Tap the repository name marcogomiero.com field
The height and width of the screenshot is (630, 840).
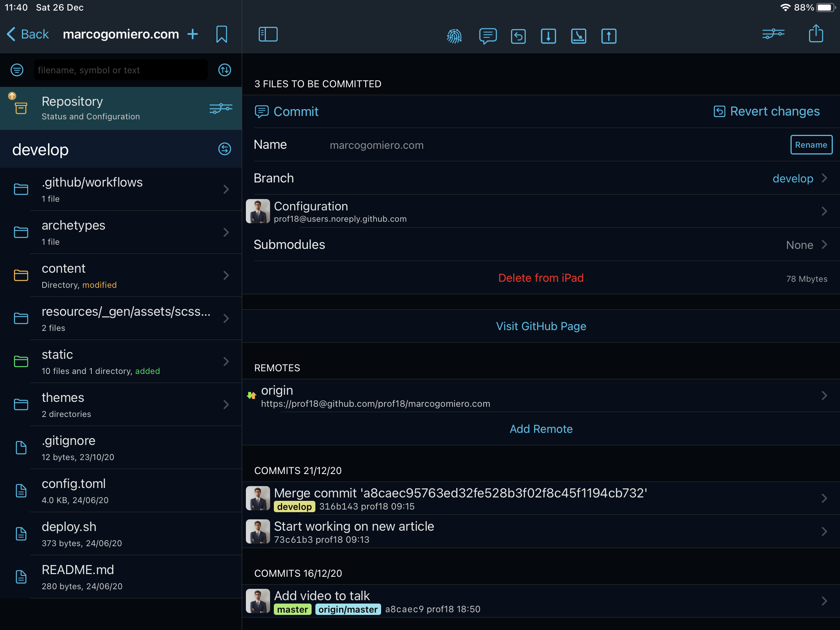pos(376,145)
